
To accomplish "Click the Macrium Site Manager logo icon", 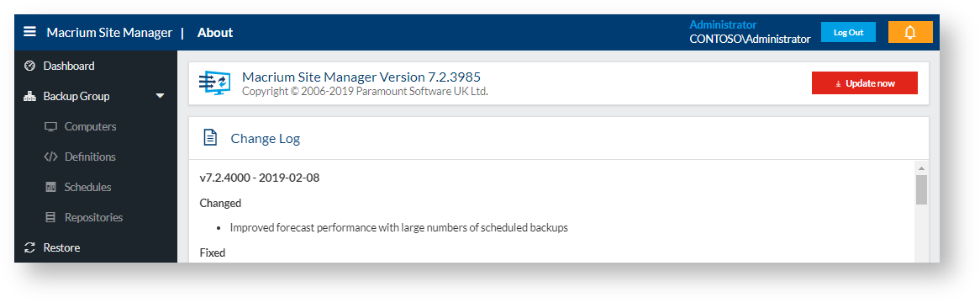I will click(214, 83).
